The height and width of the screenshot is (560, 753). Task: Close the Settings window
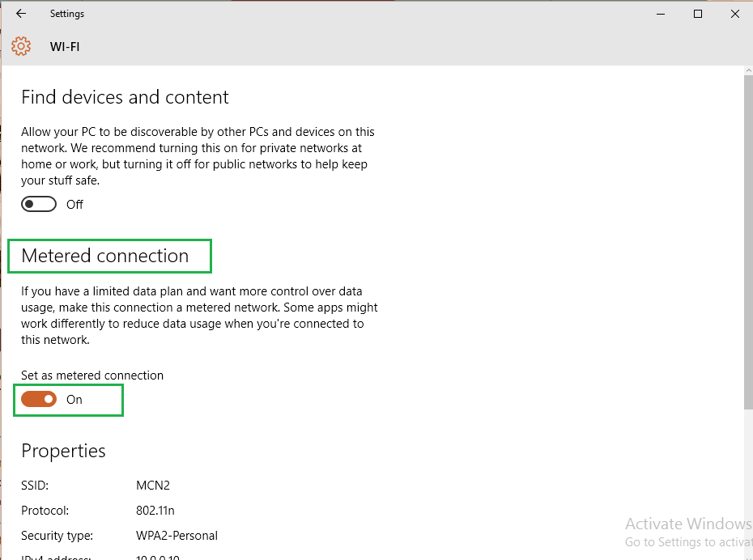point(734,14)
